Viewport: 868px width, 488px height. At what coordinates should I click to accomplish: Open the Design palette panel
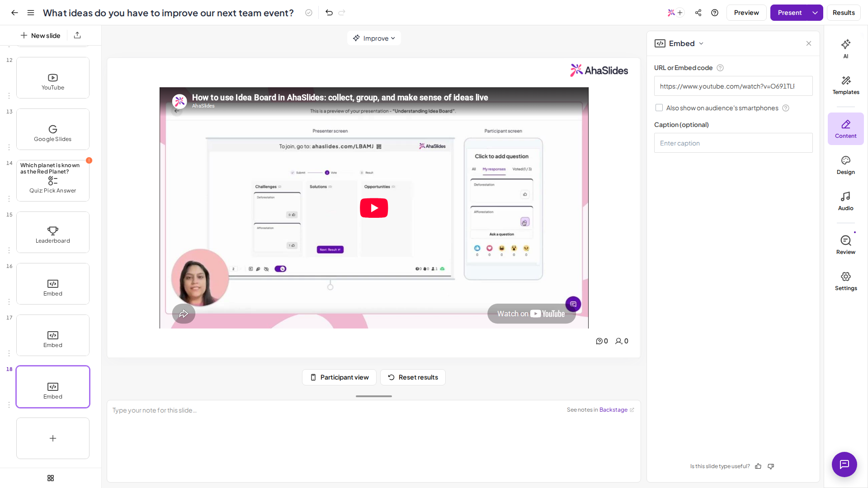(x=845, y=165)
